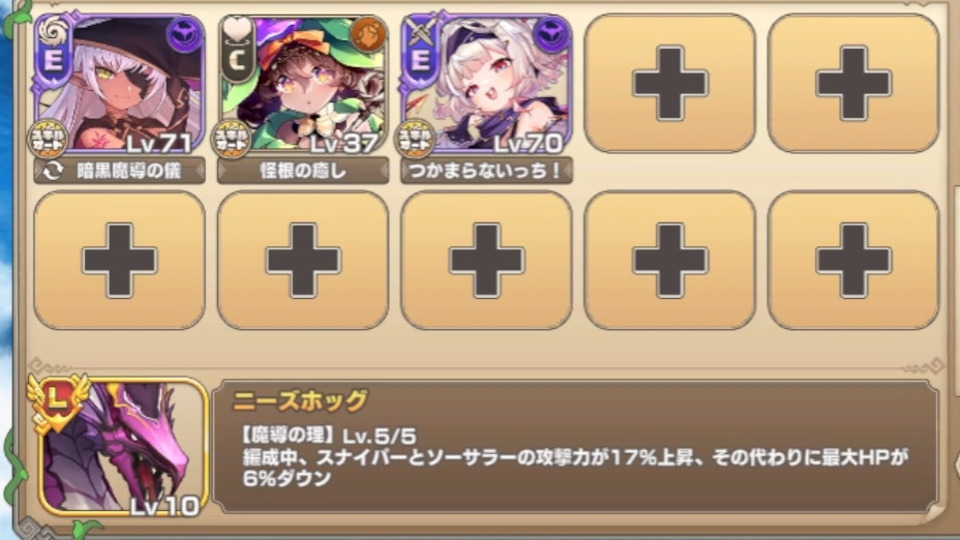
Task: Toggle the skill auto badge on the Lv70 card
Action: (x=415, y=140)
